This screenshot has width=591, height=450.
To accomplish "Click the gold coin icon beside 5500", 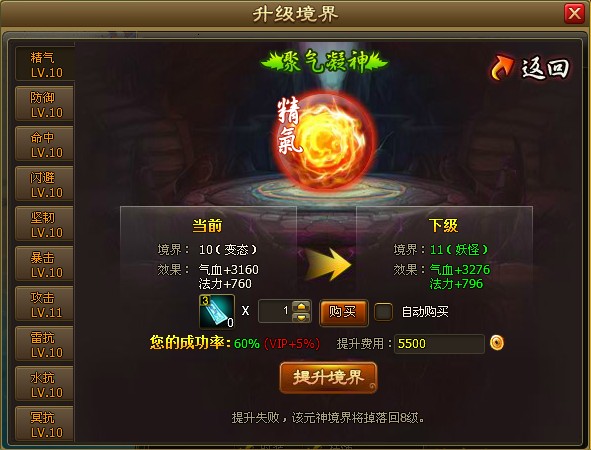I will point(496,343).
